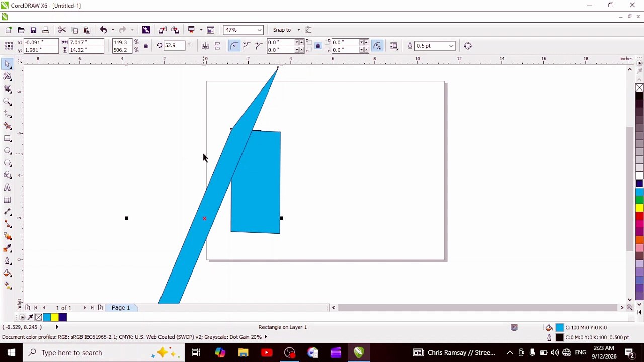Toggle edit corners together lock
The width and height of the screenshot is (644, 362).
tap(318, 46)
